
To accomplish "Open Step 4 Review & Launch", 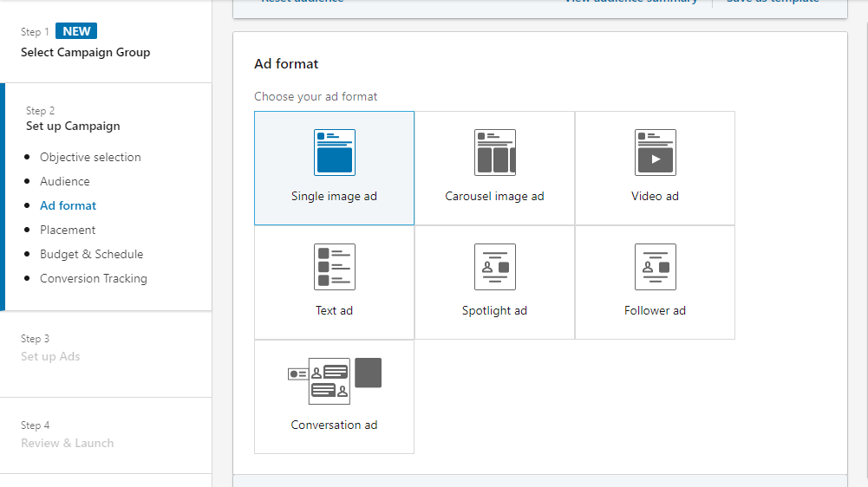I will (x=68, y=444).
